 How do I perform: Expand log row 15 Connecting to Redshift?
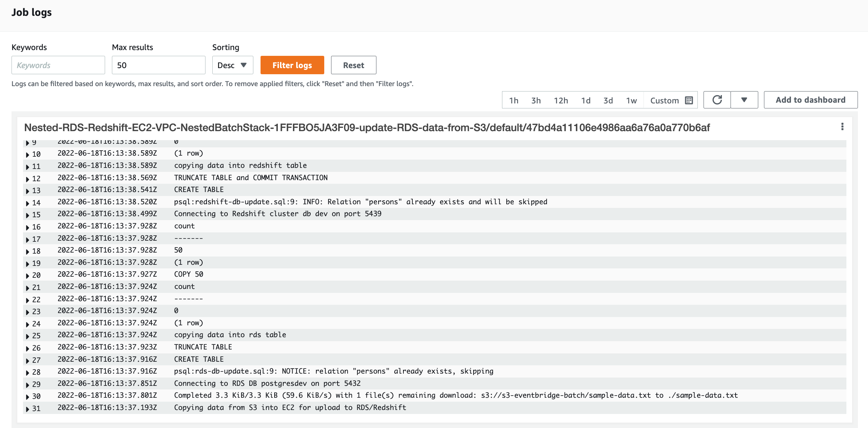pos(28,215)
